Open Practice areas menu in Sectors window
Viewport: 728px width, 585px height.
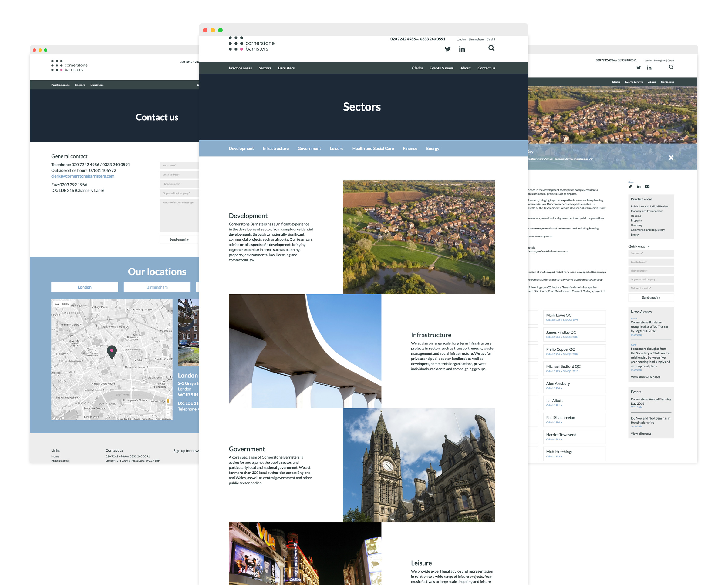click(240, 68)
